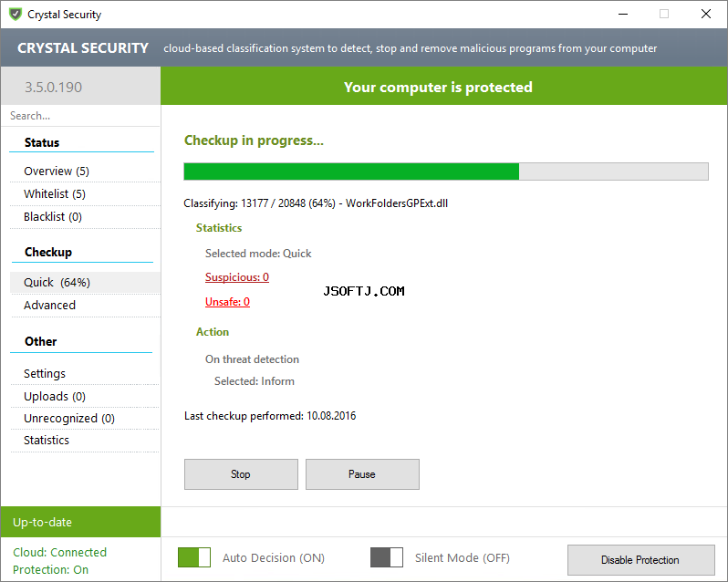
Task: Click the 'Protection: On' status text
Action: pyautogui.click(x=50, y=569)
